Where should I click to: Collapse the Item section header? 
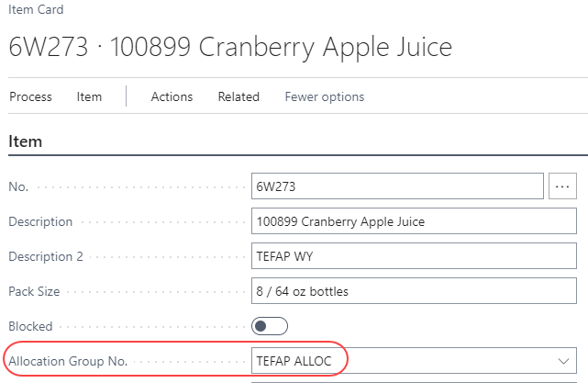[x=26, y=141]
